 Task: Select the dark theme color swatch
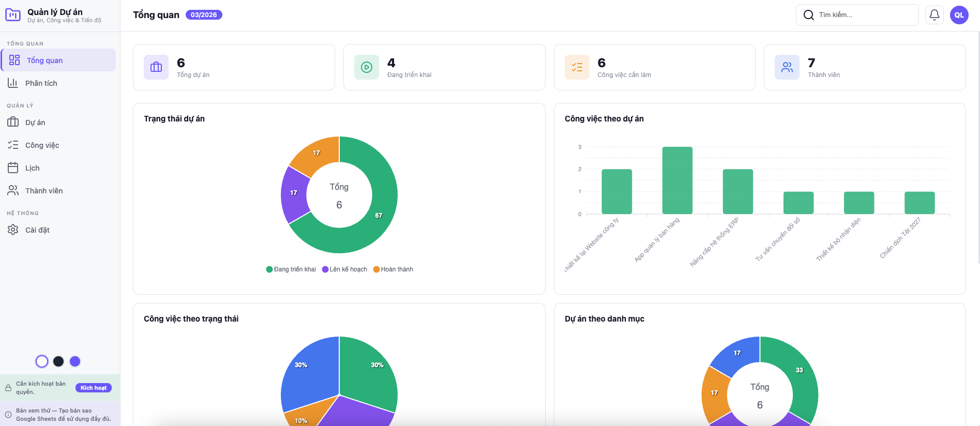tap(58, 361)
